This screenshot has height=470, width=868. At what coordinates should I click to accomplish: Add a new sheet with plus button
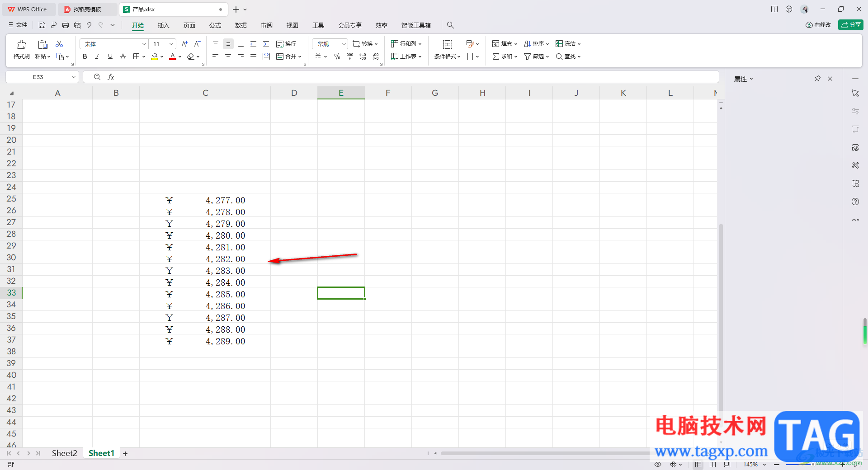[125, 454]
